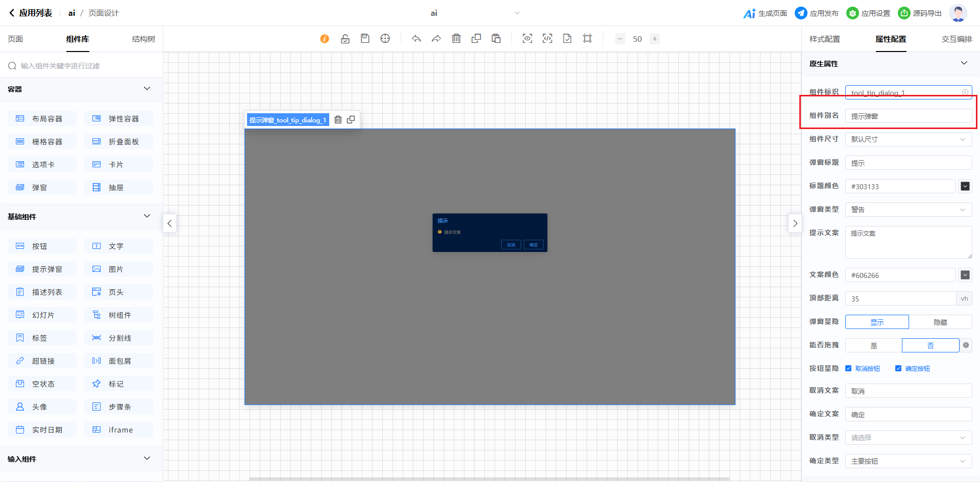Open the 弹窗类型 dropdown

coord(909,210)
